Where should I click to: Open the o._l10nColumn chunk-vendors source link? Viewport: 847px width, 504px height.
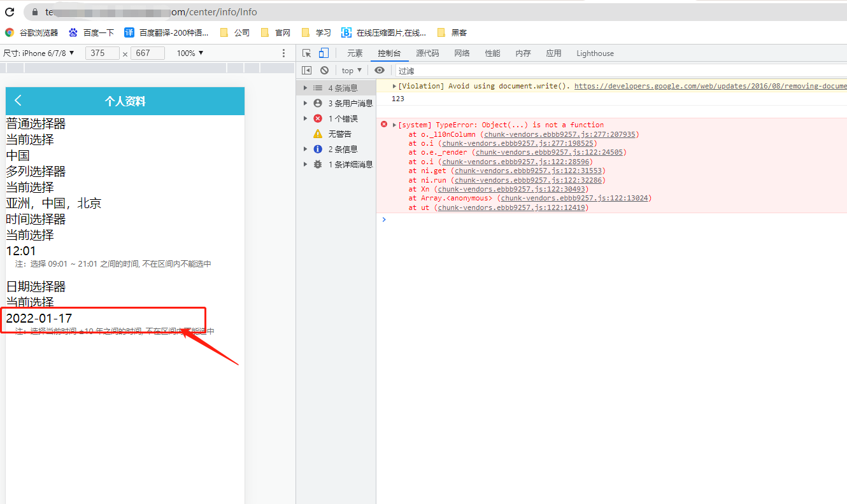point(560,134)
